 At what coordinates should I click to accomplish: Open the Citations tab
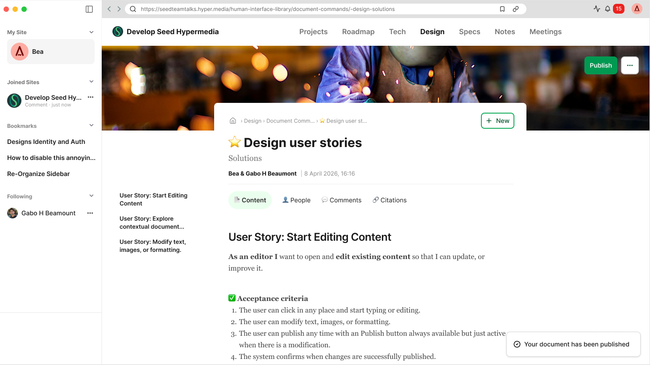390,200
